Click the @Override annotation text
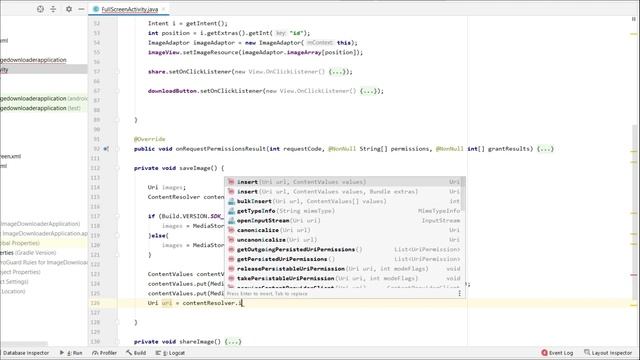The image size is (640, 360). 149,139
